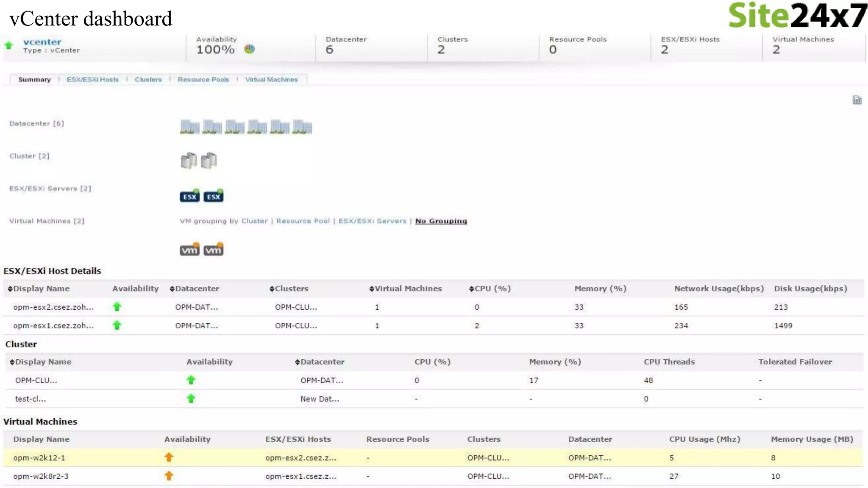Sort host table by Display Name
This screenshot has height=488, width=868.
pyautogui.click(x=39, y=288)
